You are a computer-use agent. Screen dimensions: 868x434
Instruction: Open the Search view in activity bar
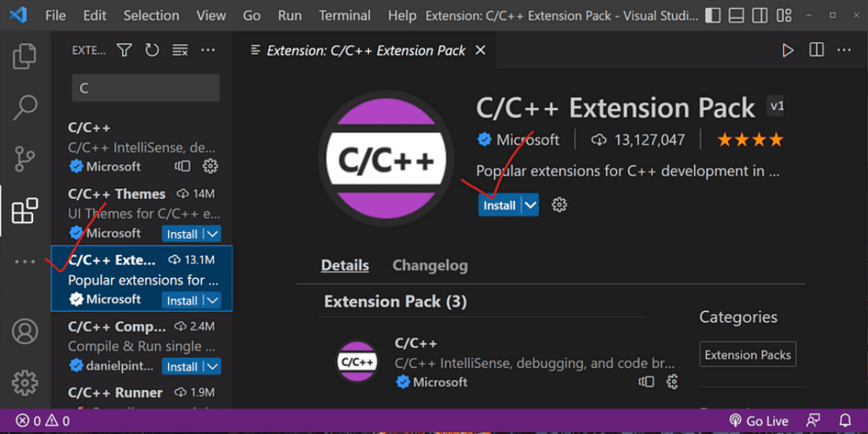click(25, 108)
